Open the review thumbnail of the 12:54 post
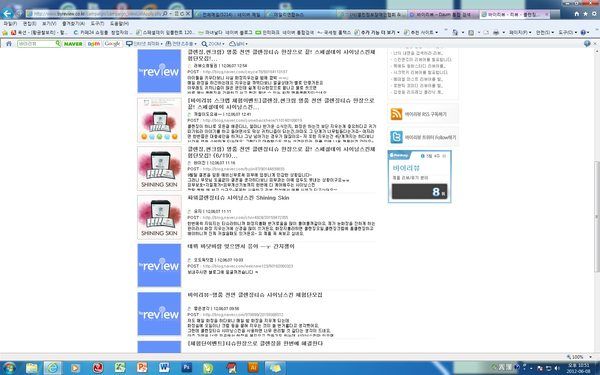Image resolution: width=600 pixels, height=375 pixels. (159, 71)
